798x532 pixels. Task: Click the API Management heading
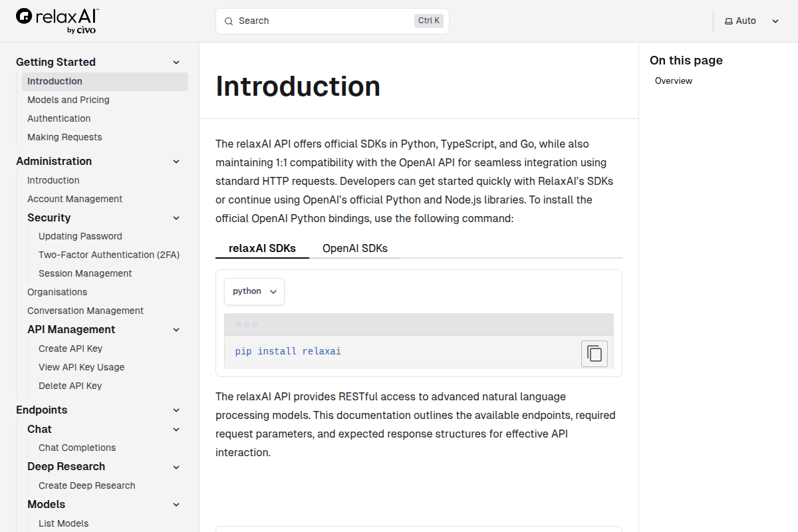click(x=71, y=329)
